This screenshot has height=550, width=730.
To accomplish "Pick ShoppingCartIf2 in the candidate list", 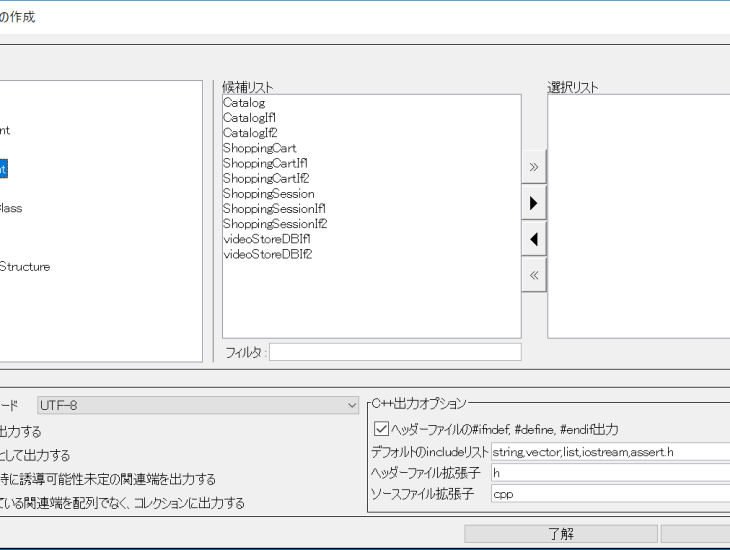I will point(265,178).
